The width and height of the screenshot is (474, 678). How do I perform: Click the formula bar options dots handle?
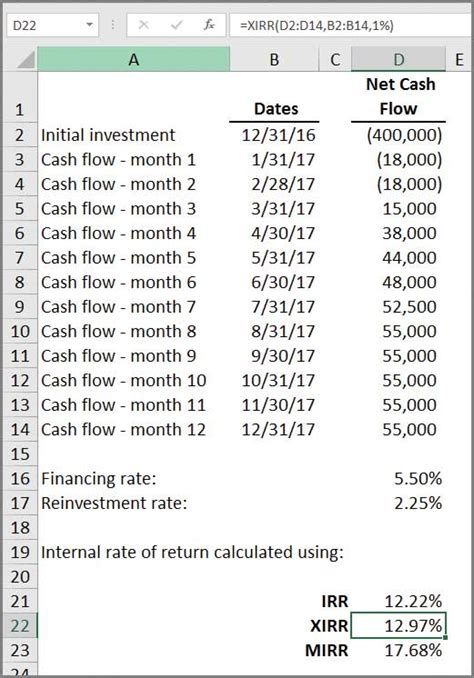112,25
